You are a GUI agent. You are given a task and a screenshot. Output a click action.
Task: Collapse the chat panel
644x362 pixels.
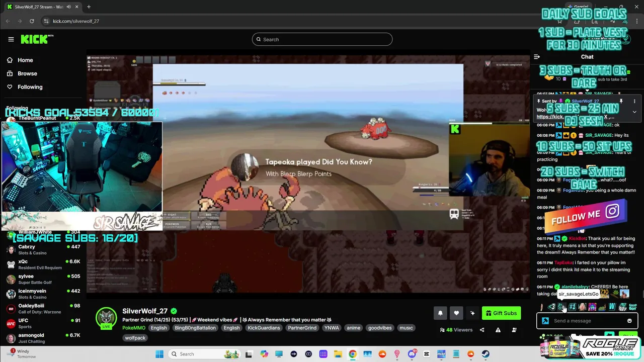tap(537, 57)
